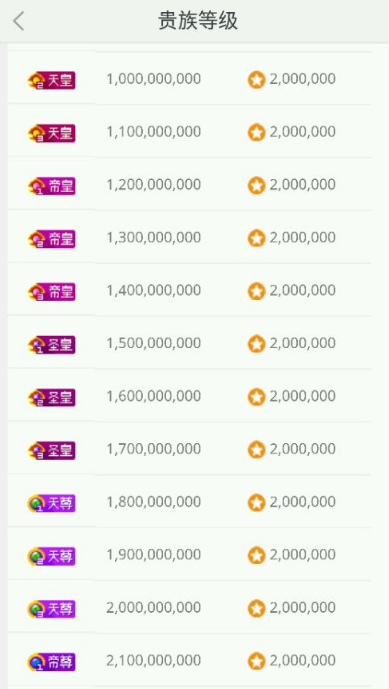Select the 天尊 level 2 badge
Viewport: 389px width, 689px height.
52,556
